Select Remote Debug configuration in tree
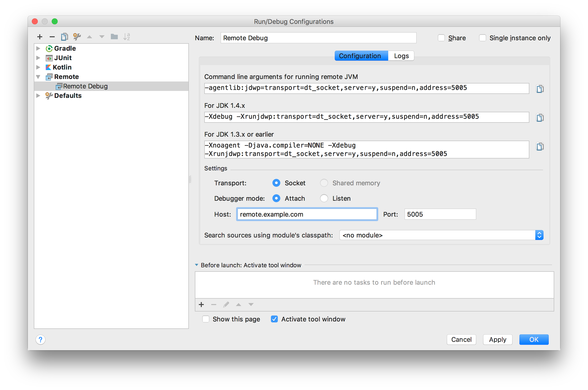This screenshot has height=390, width=588. click(85, 86)
